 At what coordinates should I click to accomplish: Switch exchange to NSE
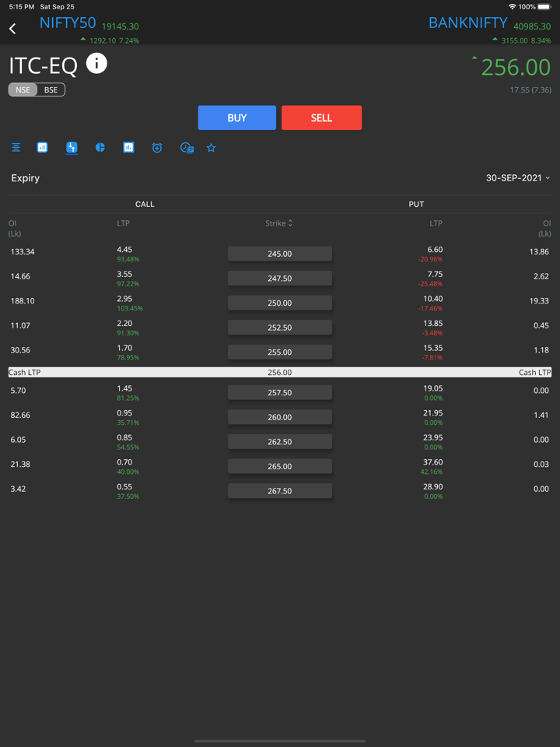23,89
